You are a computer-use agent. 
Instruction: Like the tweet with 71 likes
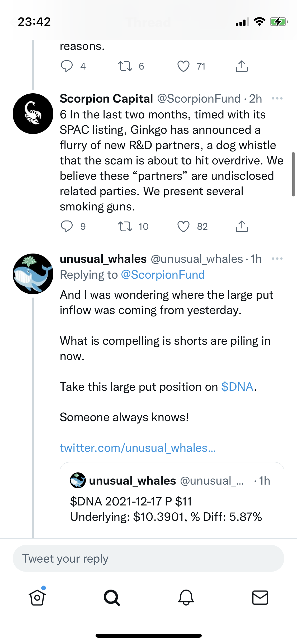[183, 66]
